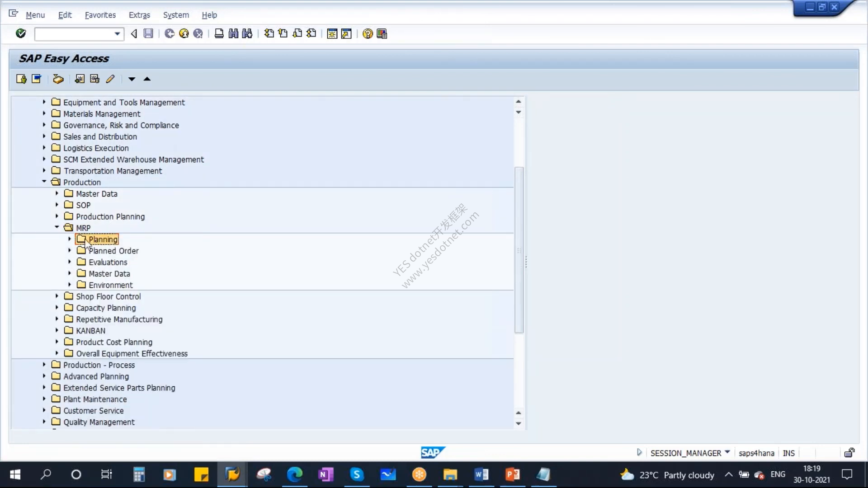Screen dimensions: 868x488
Task: Open SESSION_MANAGER status dropdown
Action: (x=727, y=452)
